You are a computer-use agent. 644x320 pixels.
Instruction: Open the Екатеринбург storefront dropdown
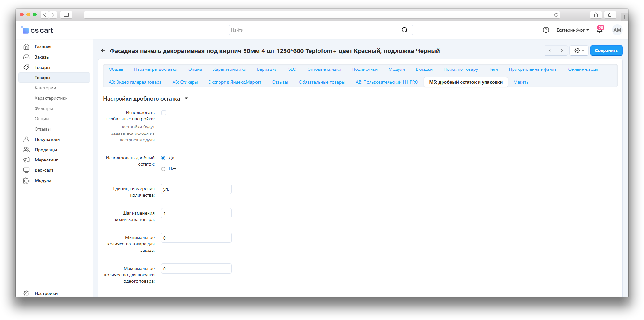(x=573, y=30)
